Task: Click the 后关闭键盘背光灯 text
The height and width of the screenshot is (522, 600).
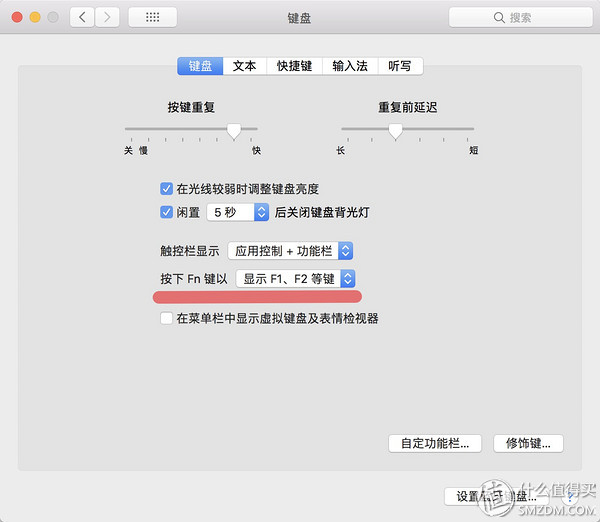Action: 322,212
